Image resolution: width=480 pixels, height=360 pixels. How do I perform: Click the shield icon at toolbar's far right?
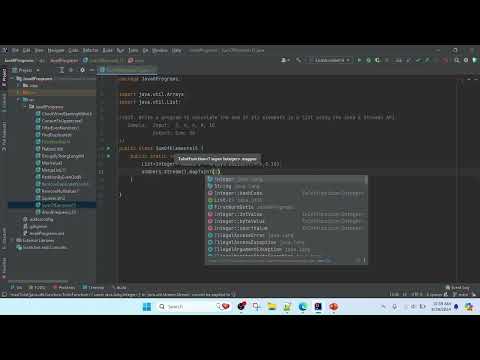(x=475, y=60)
